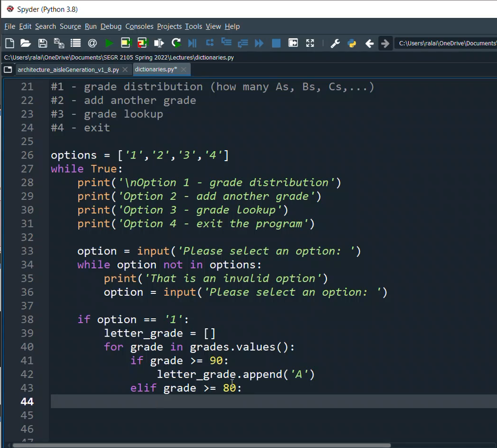Run file with the green play button
The width and height of the screenshot is (497, 448).
pos(109,43)
